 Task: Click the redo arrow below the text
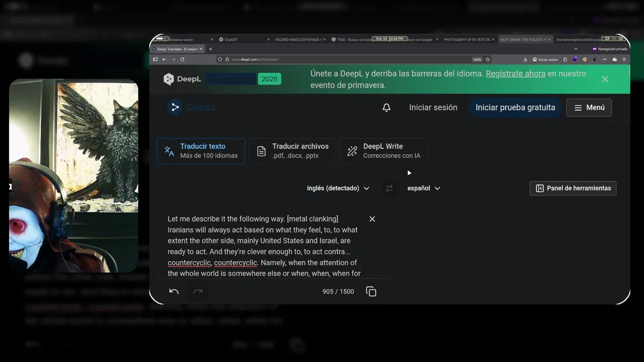coord(198,292)
